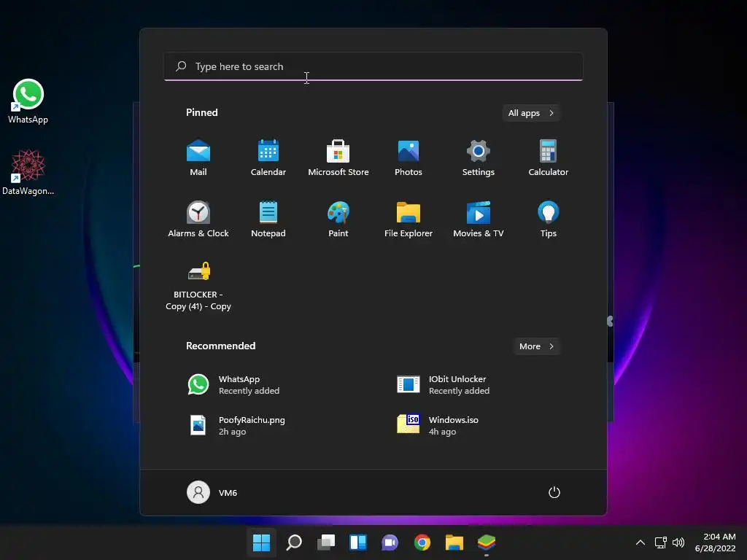Image resolution: width=747 pixels, height=560 pixels.
Task: Launch Microsoft Store from pinned apps
Action: coord(338,158)
